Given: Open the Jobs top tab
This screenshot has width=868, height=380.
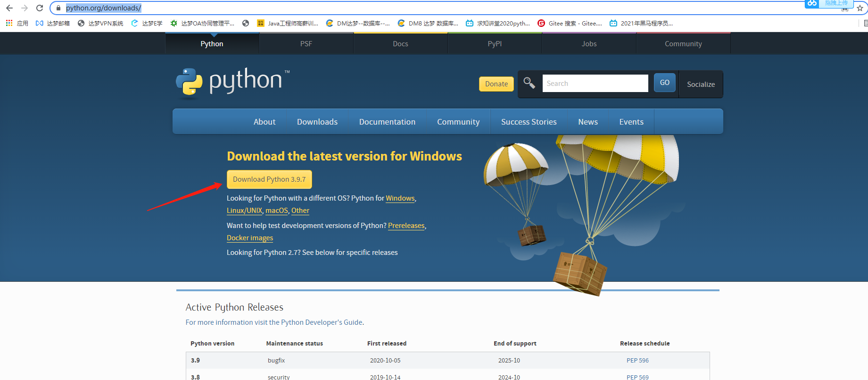Looking at the screenshot, I should 589,43.
